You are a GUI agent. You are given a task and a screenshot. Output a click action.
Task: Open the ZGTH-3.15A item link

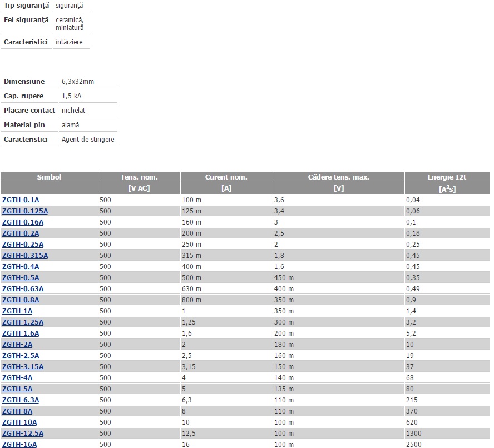(x=23, y=367)
